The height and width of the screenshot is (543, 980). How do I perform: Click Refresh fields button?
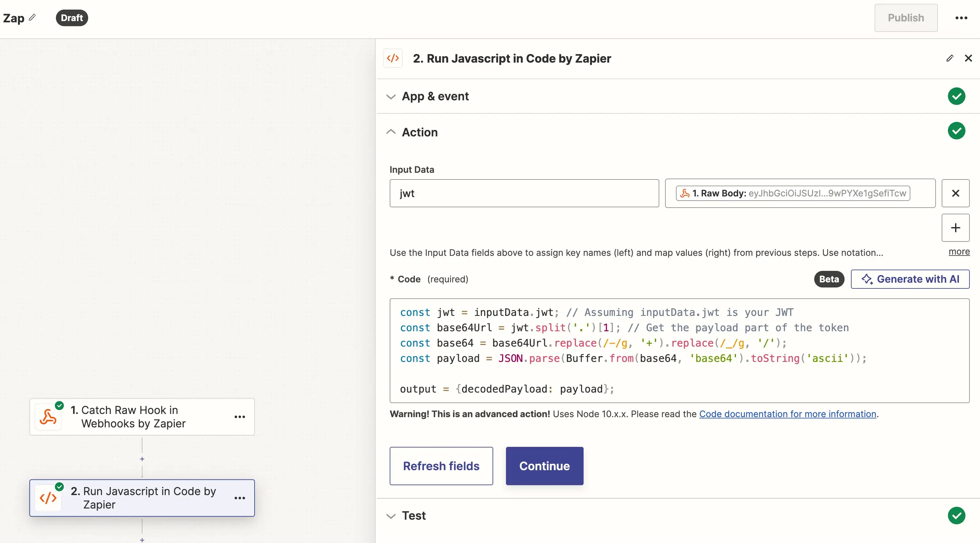click(x=441, y=466)
